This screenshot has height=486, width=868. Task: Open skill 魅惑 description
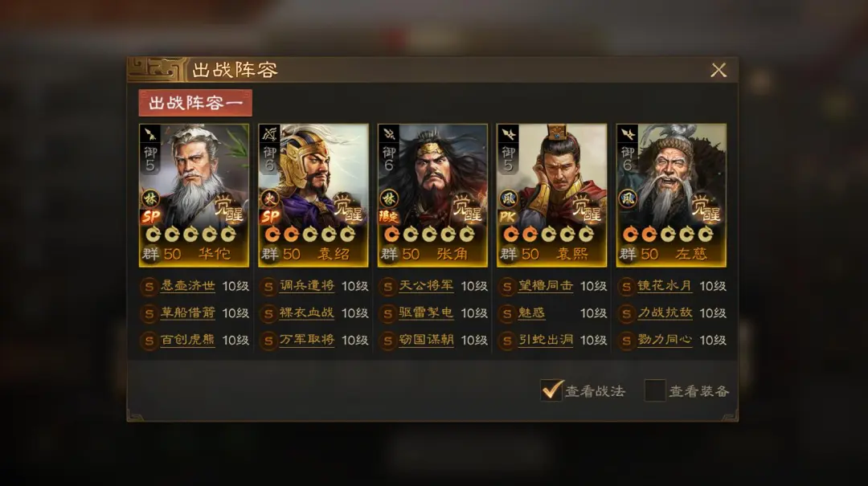[x=531, y=312]
